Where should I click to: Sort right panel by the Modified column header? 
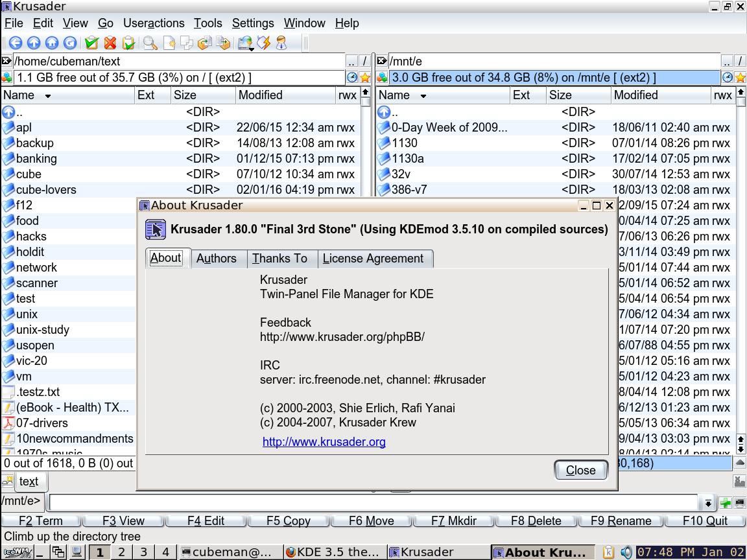[661, 95]
